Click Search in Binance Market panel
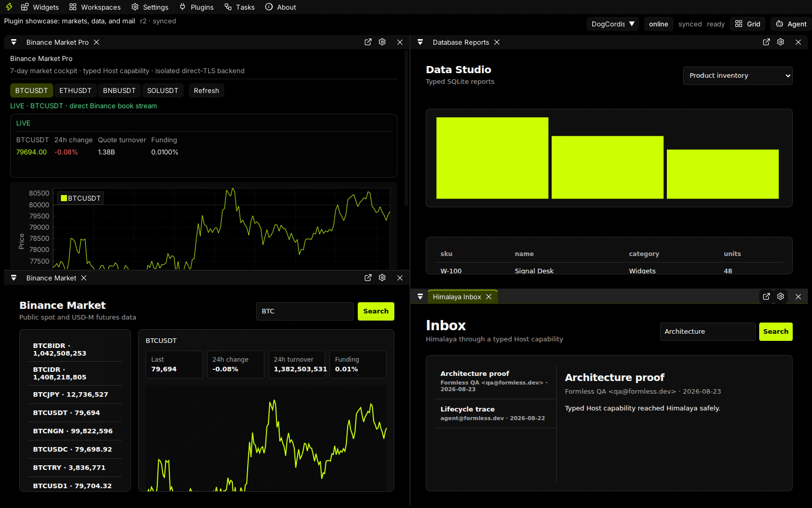Screen dimensions: 812x508 [376, 311]
